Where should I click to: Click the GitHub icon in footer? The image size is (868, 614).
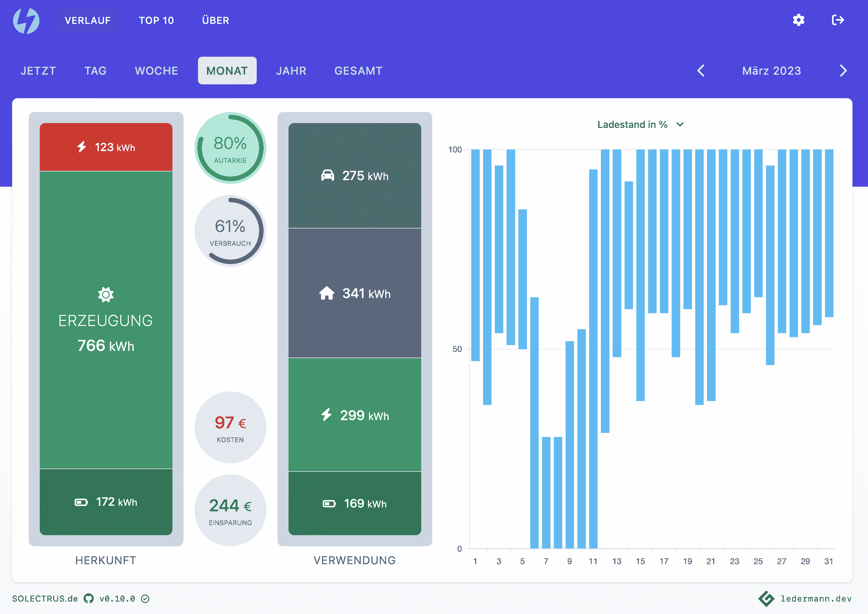click(x=89, y=598)
